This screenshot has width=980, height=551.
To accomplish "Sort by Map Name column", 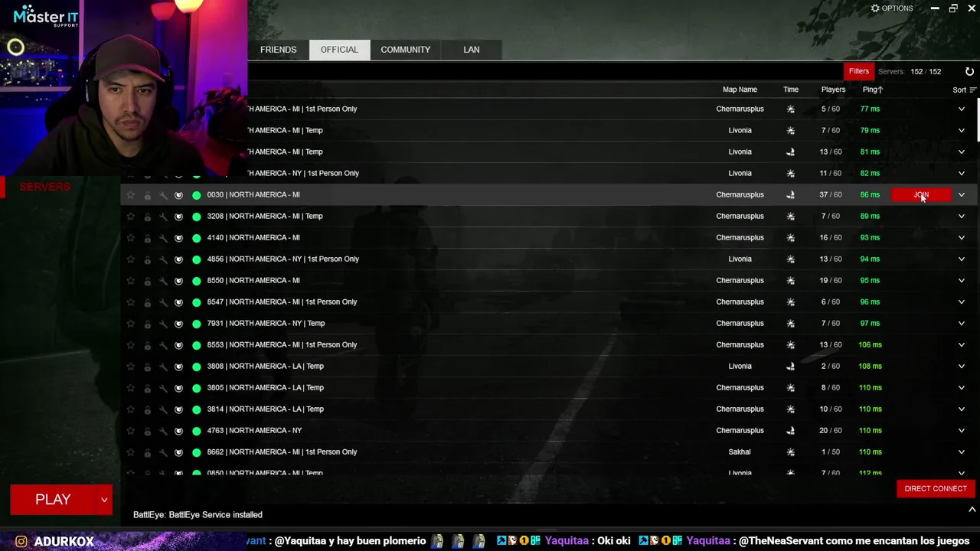I will pyautogui.click(x=740, y=90).
